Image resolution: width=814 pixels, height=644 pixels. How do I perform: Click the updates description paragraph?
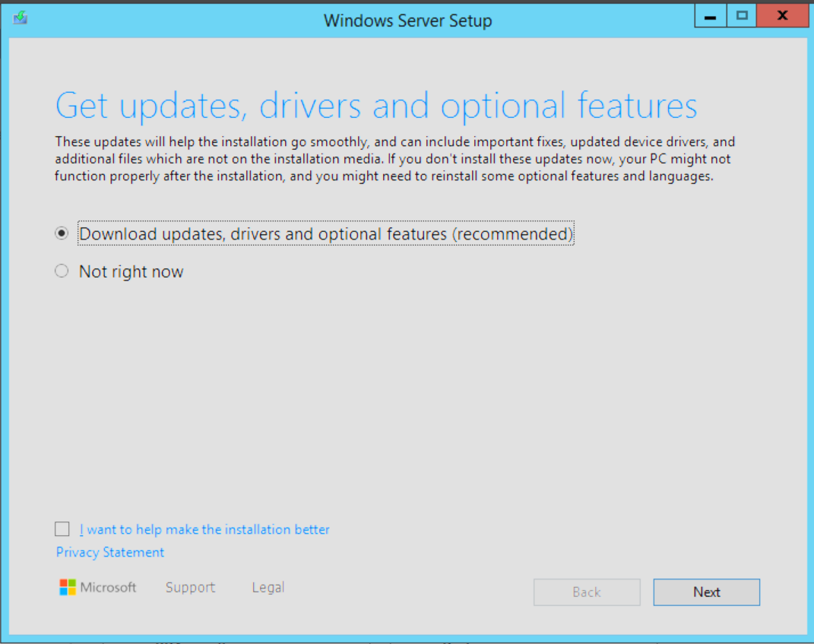(395, 159)
